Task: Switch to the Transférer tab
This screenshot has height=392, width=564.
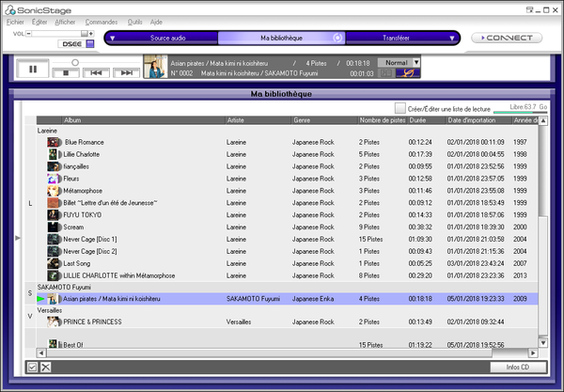Action: point(396,39)
